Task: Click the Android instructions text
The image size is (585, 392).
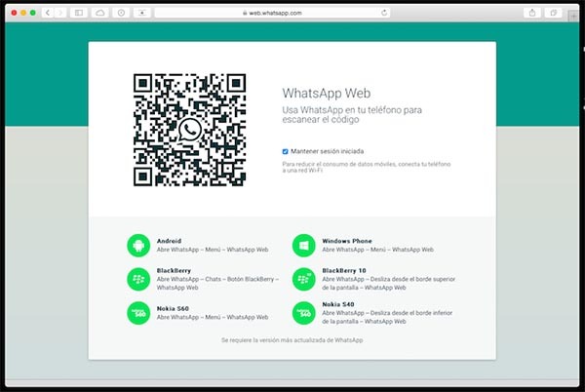Action: tap(202, 250)
